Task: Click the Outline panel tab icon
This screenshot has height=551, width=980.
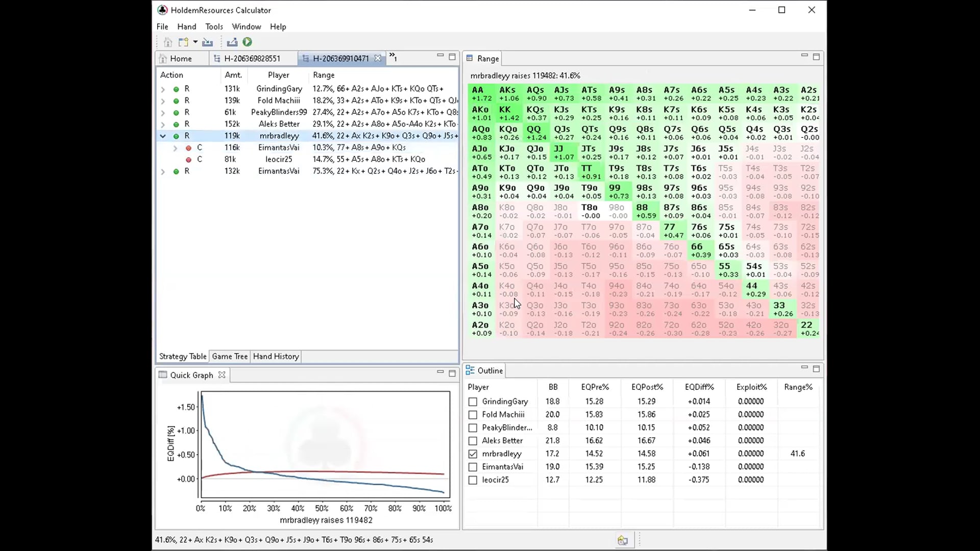Action: click(x=470, y=370)
